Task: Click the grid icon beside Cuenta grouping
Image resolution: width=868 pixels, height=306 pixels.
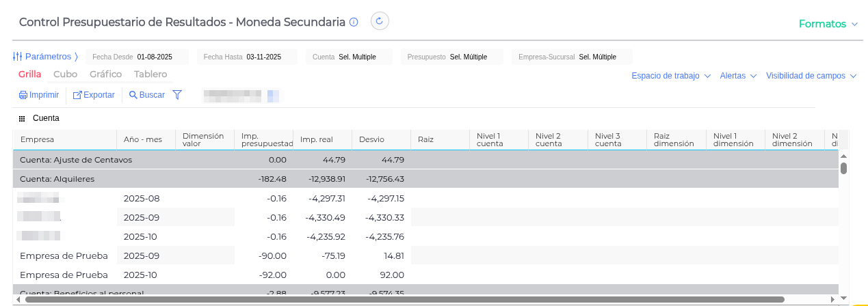Action: (x=22, y=119)
